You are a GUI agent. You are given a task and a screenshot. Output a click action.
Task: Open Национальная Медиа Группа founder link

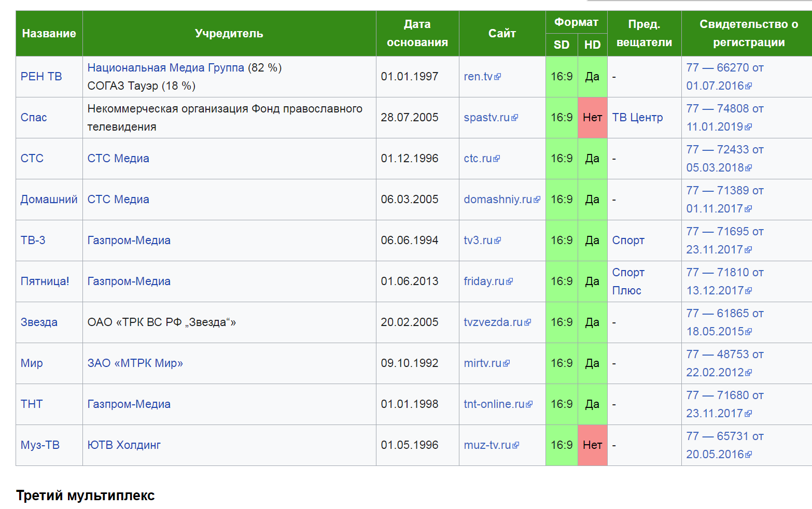click(x=165, y=68)
